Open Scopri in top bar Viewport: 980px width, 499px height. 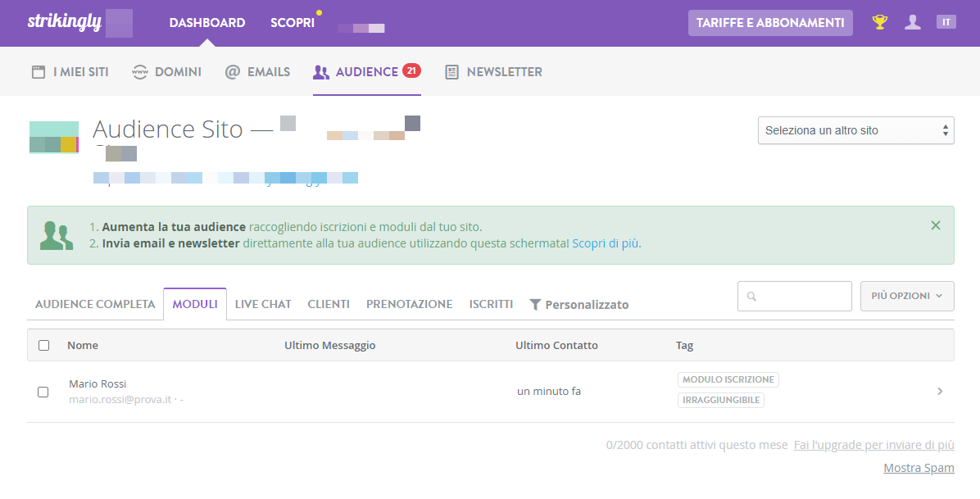pos(293,22)
